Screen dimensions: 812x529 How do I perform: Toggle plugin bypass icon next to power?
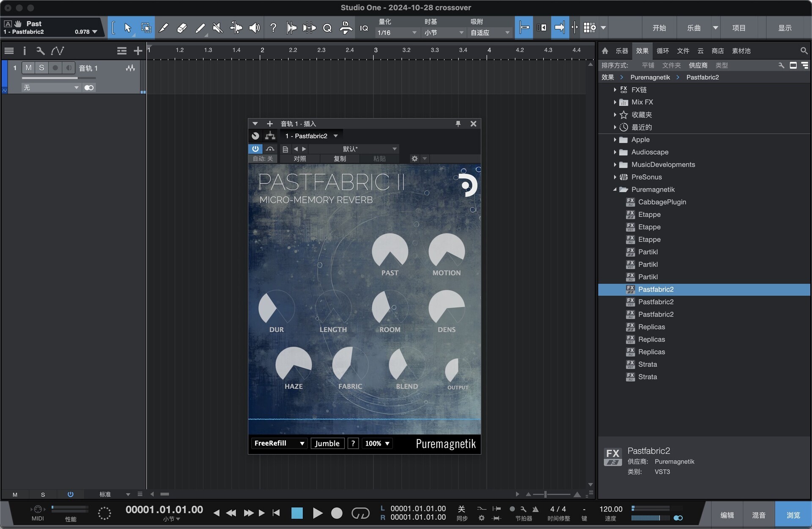click(270, 149)
